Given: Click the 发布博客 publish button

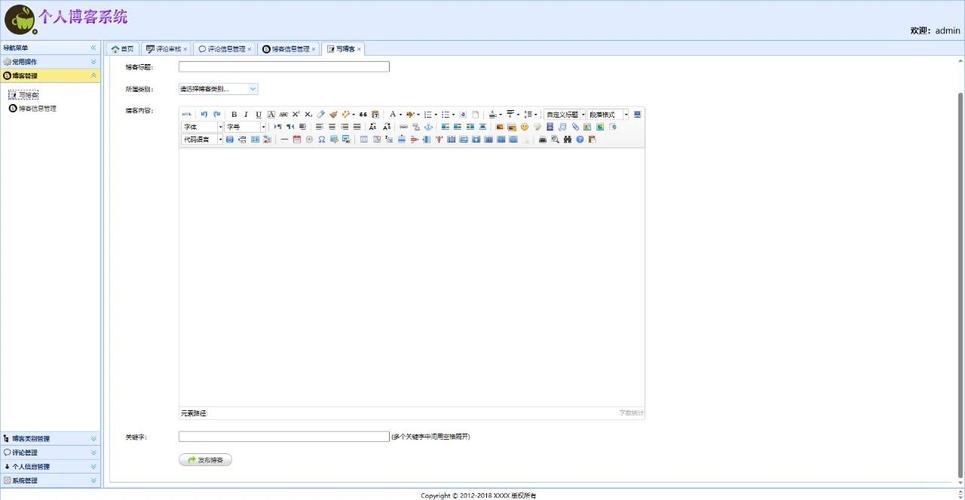Looking at the screenshot, I should [206, 460].
